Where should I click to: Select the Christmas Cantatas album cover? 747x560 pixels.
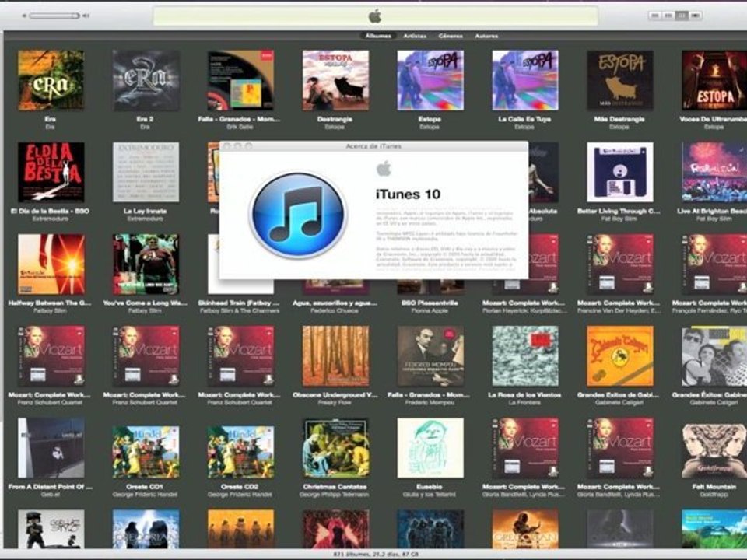(x=335, y=448)
